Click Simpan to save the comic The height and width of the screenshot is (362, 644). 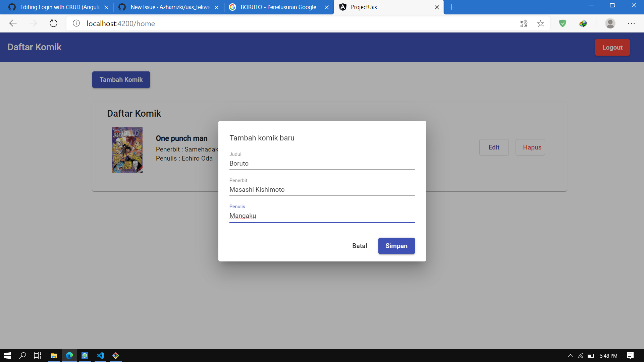click(x=396, y=246)
